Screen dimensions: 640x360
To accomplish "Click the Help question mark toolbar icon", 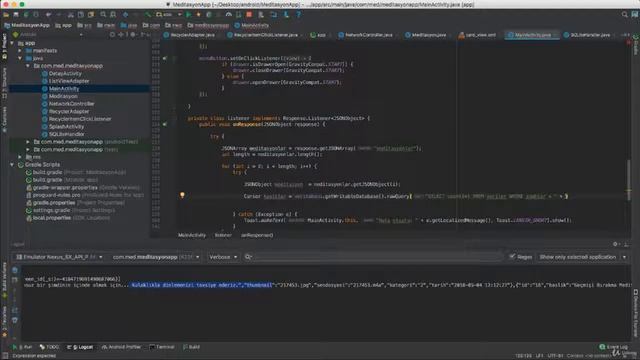I will 298,15.
